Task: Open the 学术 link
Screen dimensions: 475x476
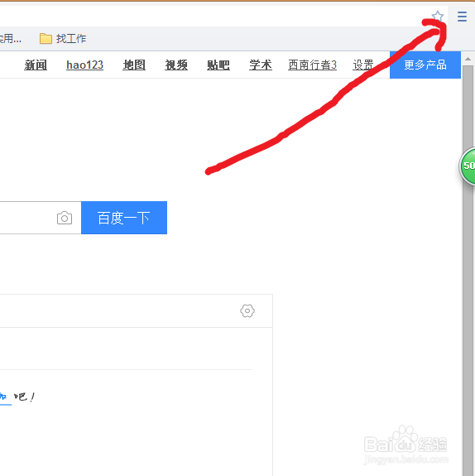Action: click(261, 65)
